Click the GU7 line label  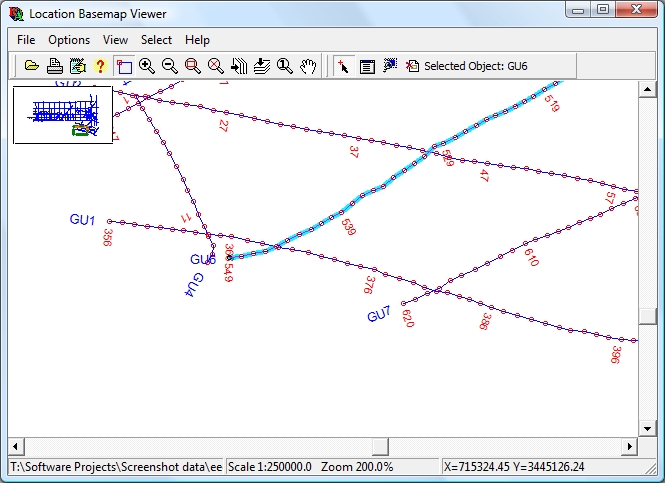pos(379,315)
